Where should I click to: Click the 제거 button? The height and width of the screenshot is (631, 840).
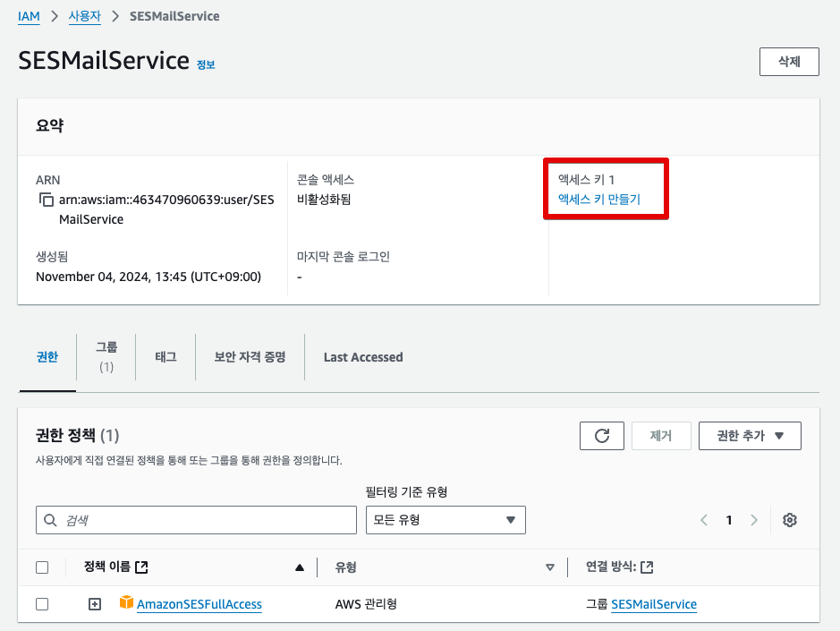click(x=661, y=436)
